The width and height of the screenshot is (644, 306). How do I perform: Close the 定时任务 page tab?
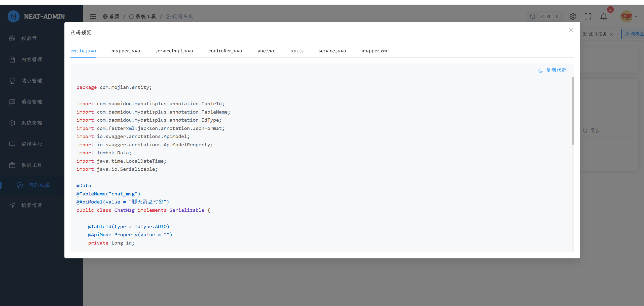click(x=612, y=34)
